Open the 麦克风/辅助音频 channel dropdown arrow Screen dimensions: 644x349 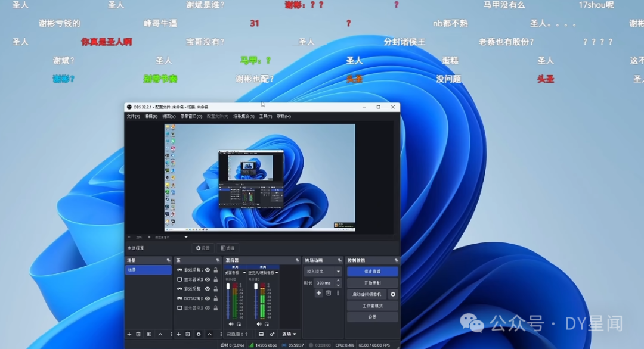pos(277,273)
